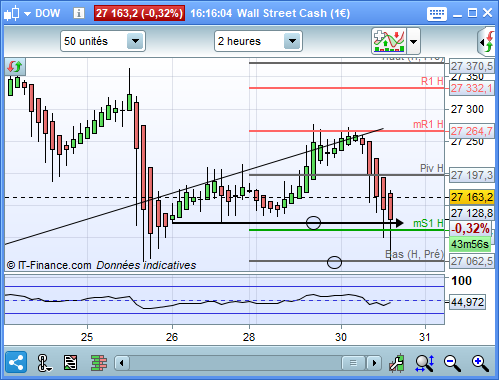The width and height of the screenshot is (499, 380).
Task: Click the mS1 H line label
Action: [x=428, y=223]
